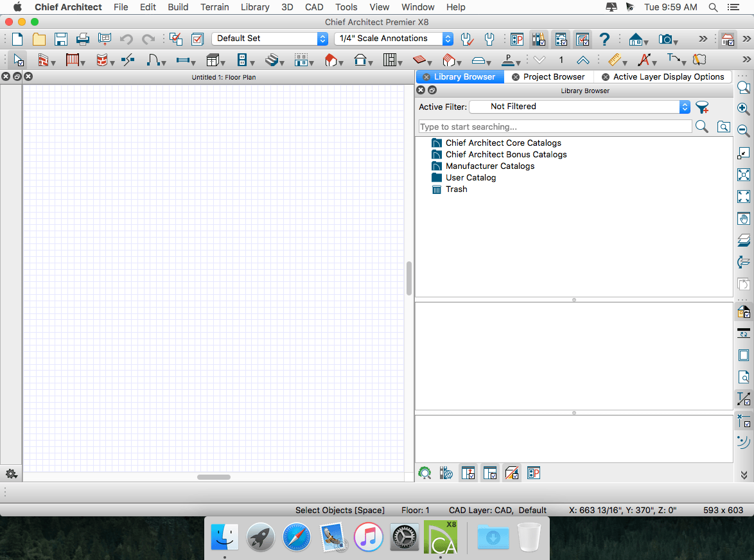This screenshot has width=754, height=560.
Task: Expand the Camera tools dropdown arrow
Action: pos(676,43)
